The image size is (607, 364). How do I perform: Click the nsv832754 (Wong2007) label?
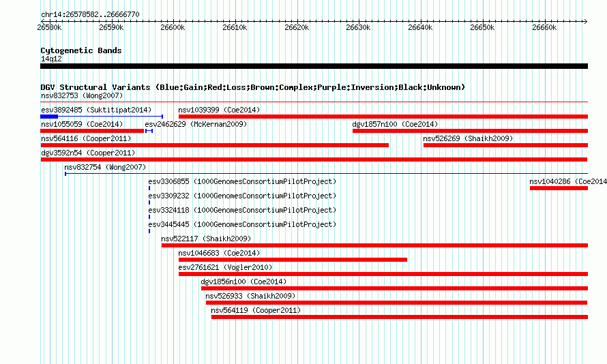tap(105, 167)
